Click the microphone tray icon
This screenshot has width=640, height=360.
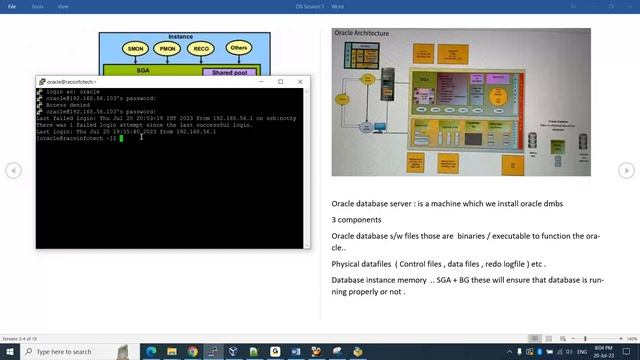tap(519, 351)
